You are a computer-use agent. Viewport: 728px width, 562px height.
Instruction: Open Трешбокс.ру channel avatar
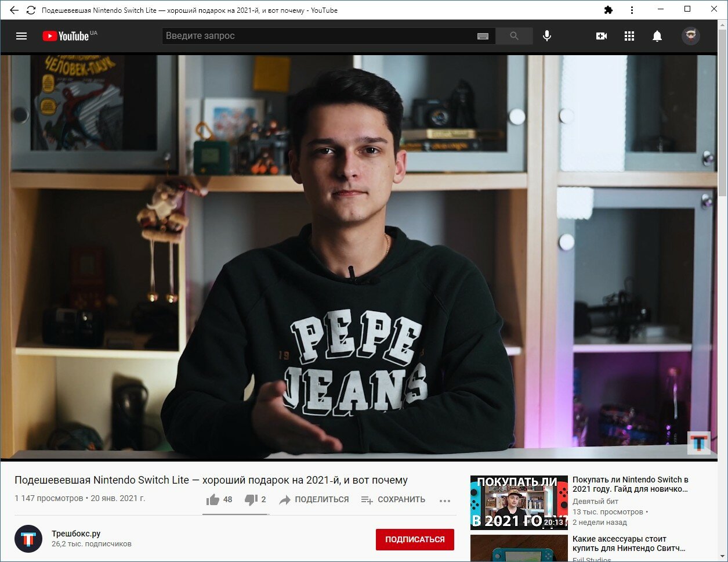28,539
